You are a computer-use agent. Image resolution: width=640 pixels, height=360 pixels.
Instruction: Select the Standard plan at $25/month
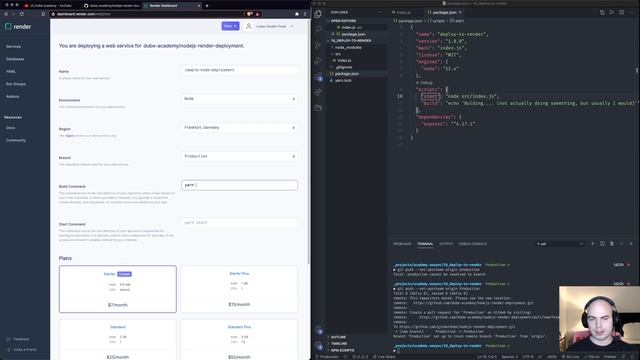tap(118, 340)
